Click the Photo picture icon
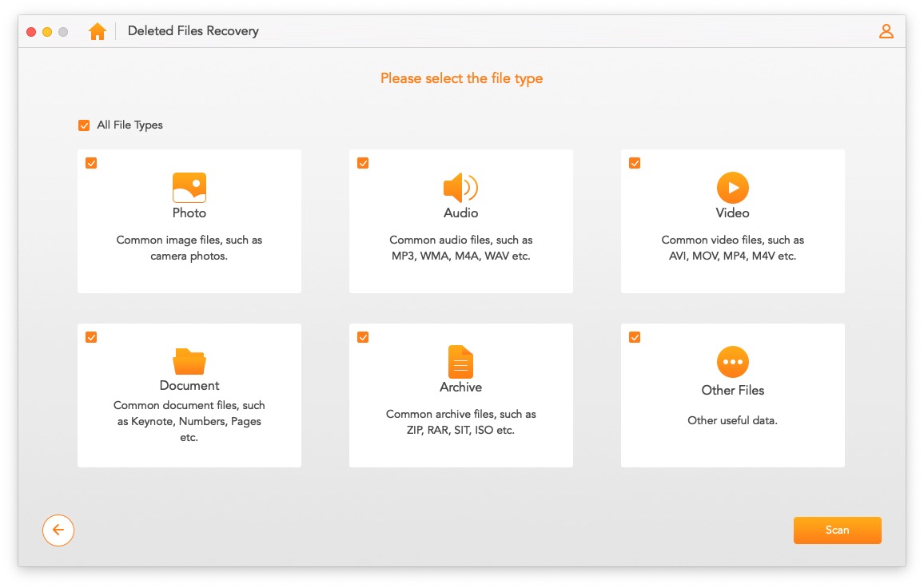 [x=189, y=188]
